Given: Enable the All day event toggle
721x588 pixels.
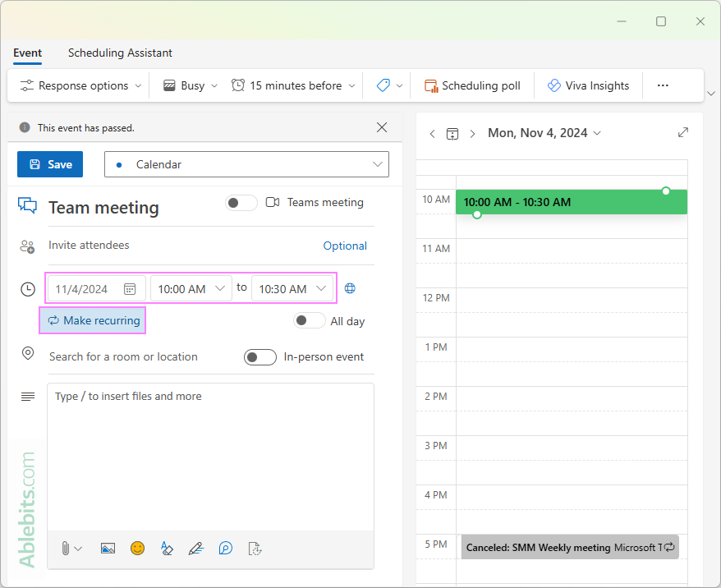Looking at the screenshot, I should pyautogui.click(x=310, y=321).
